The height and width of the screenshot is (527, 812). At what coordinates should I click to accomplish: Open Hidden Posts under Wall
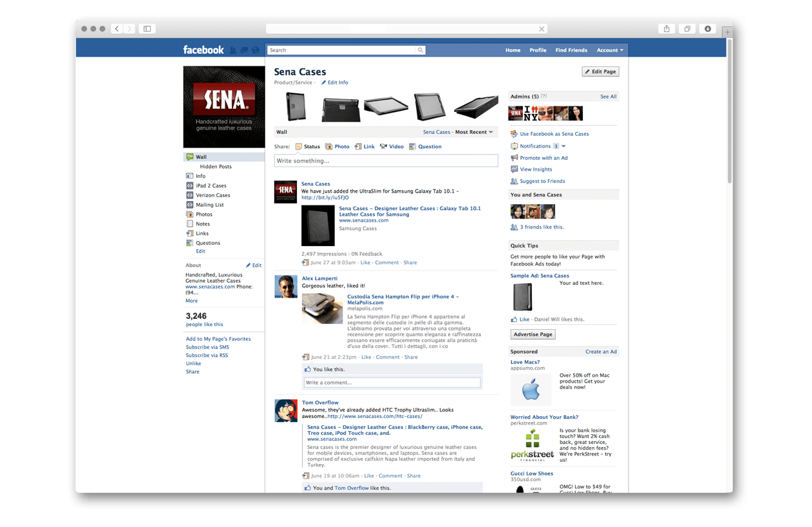(216, 166)
